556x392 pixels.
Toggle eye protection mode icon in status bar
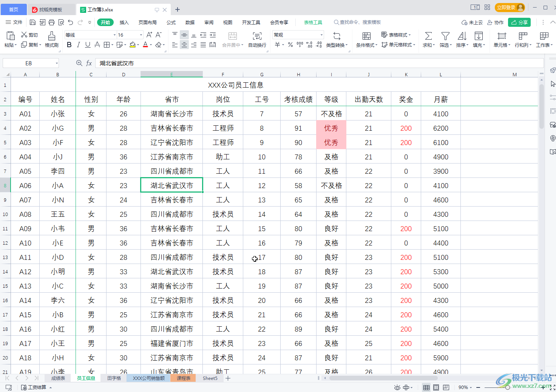(x=397, y=387)
